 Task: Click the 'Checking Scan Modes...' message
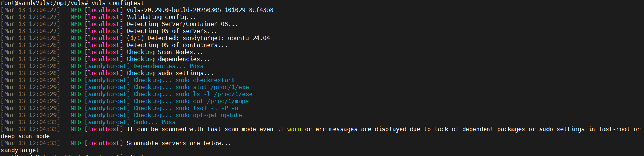[165, 52]
